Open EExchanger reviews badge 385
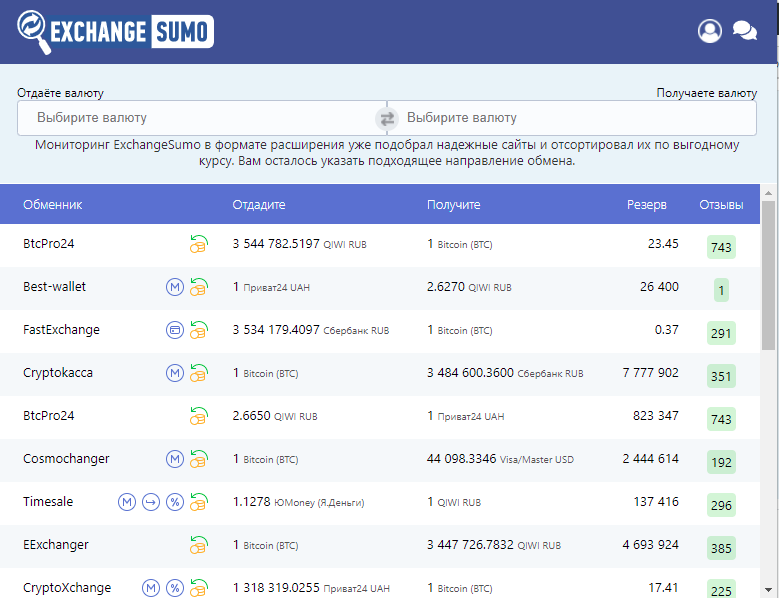The width and height of the screenshot is (779, 598). (x=721, y=548)
